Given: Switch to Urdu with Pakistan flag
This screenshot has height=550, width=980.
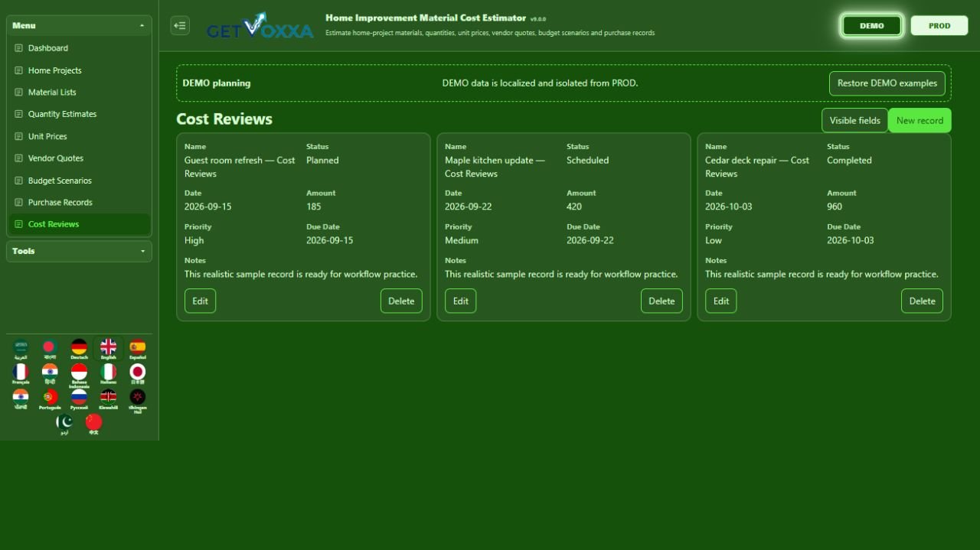Looking at the screenshot, I should pos(64,424).
